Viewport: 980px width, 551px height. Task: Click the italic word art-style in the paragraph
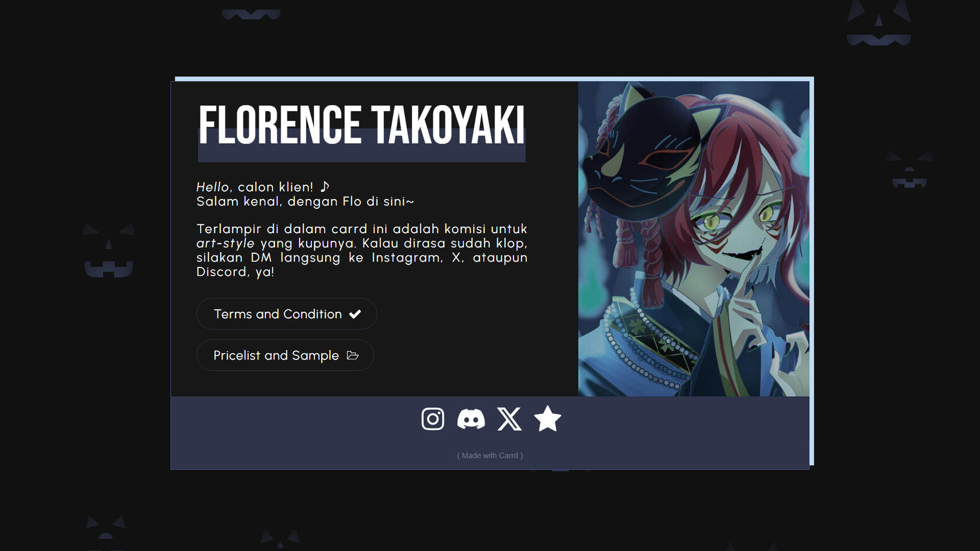pyautogui.click(x=225, y=243)
